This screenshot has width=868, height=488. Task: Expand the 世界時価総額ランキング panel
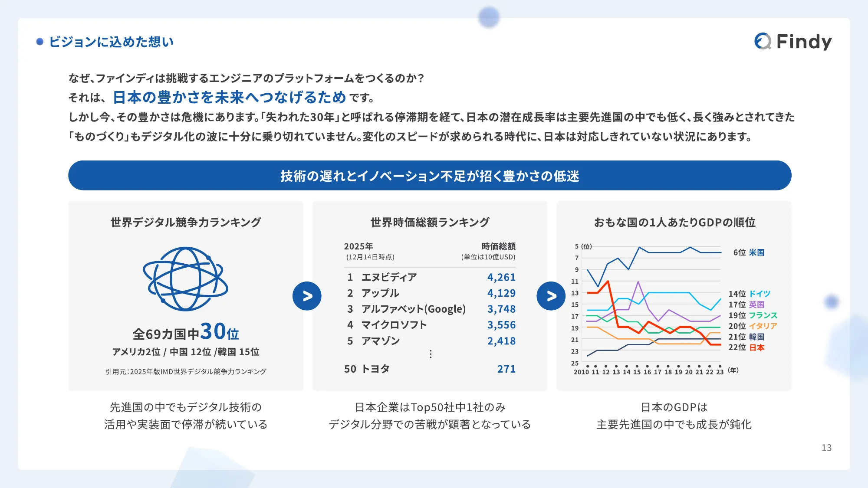(x=429, y=222)
